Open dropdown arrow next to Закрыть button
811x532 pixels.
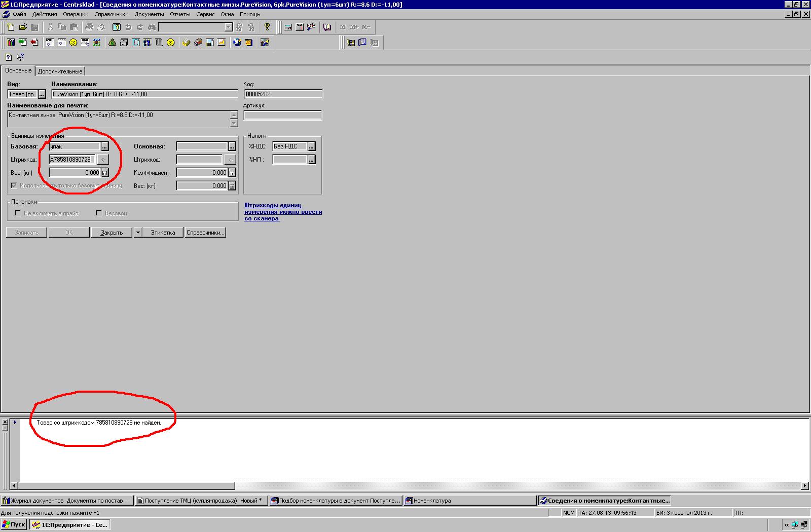coord(137,233)
